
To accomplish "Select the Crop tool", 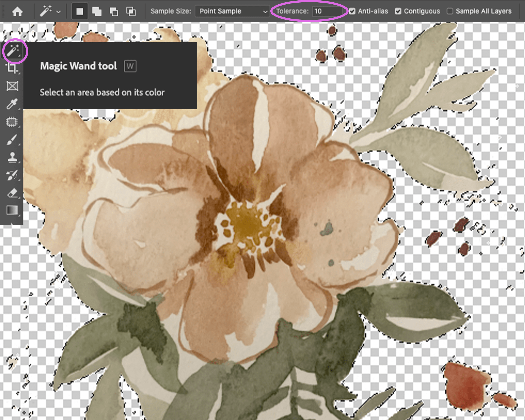I will (13, 68).
